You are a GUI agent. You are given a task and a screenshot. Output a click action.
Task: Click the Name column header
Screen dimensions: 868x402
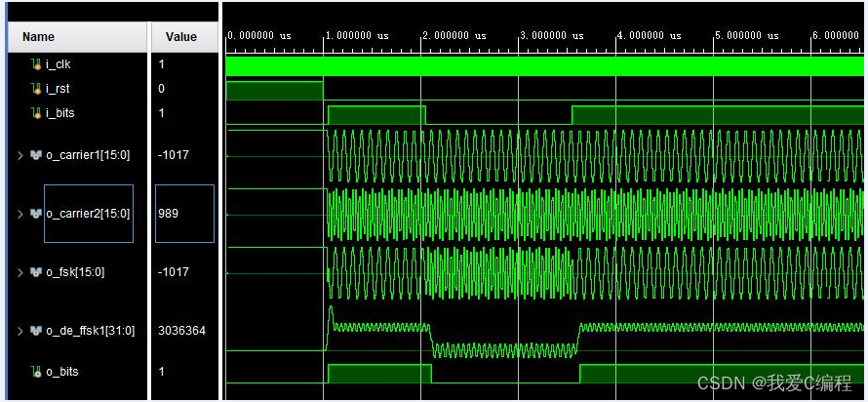39,37
